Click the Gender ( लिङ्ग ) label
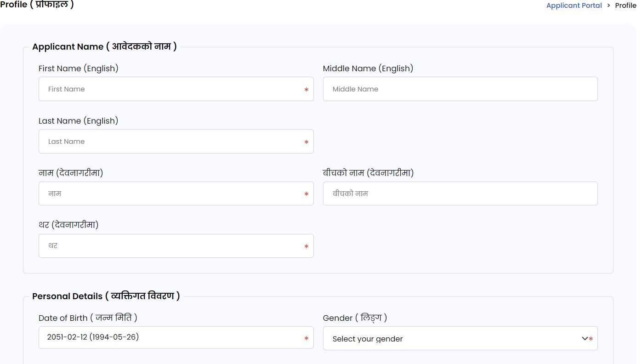The image size is (642, 364). coord(355,318)
